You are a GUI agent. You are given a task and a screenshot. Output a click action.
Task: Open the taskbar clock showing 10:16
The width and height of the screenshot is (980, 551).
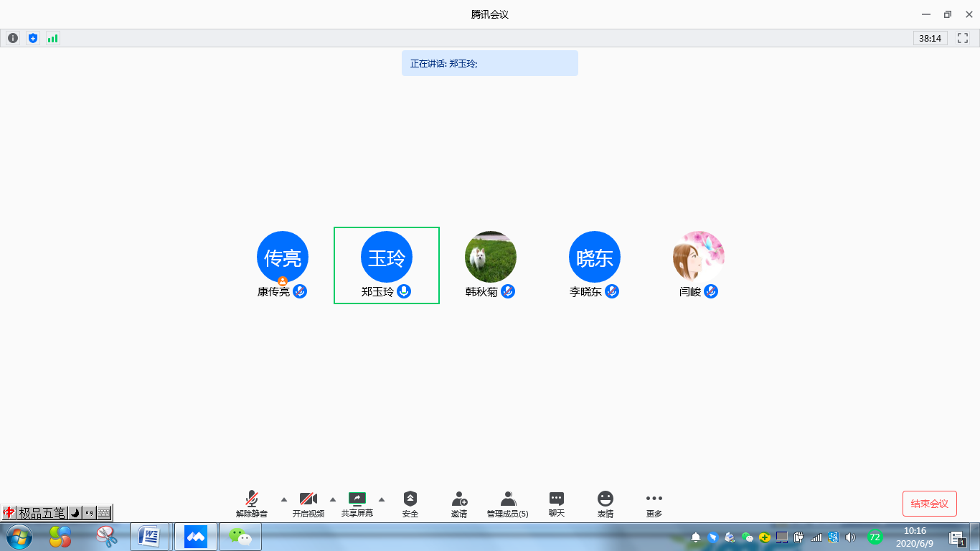click(915, 537)
